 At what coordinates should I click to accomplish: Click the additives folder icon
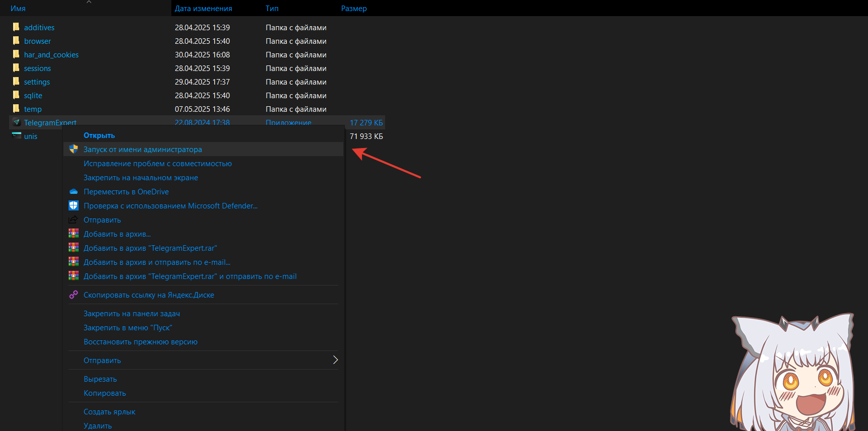point(16,27)
